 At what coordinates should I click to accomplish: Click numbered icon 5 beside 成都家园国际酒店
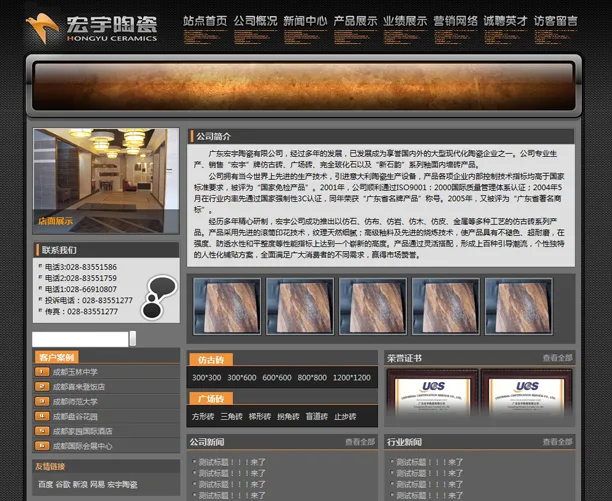pos(42,431)
